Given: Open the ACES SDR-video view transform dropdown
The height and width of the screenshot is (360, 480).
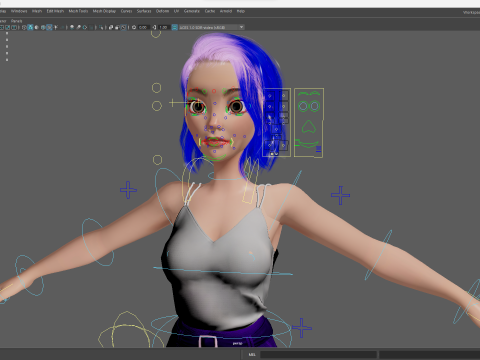Looking at the screenshot, I should point(212,27).
